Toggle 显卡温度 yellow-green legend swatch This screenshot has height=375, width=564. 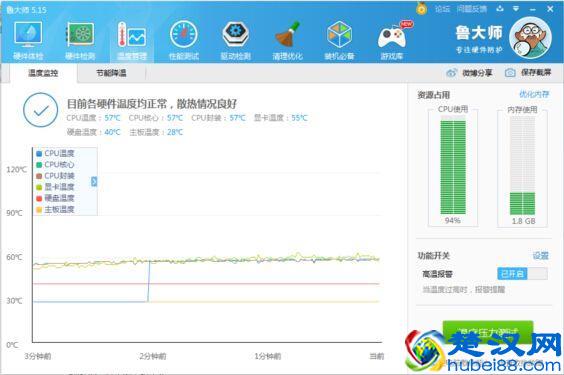point(39,187)
